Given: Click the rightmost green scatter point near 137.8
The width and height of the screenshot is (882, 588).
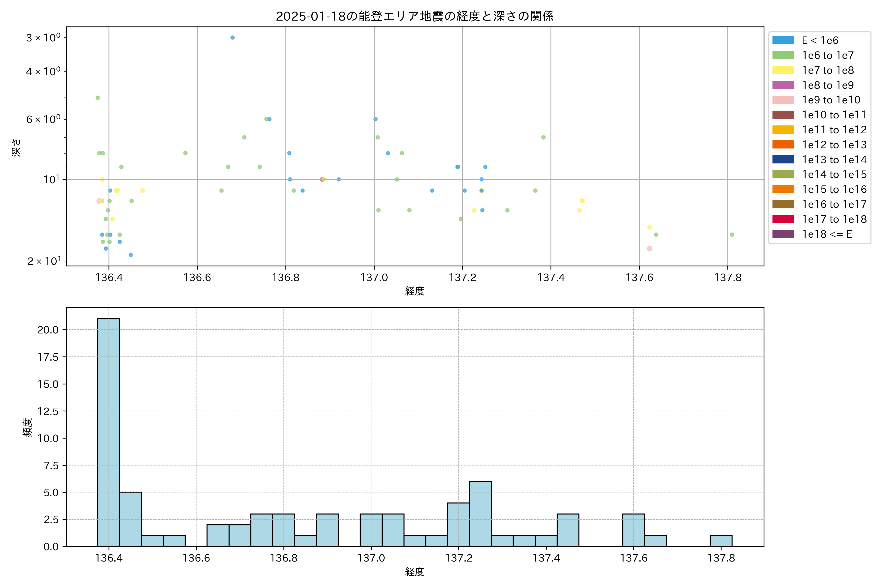Looking at the screenshot, I should click(732, 235).
